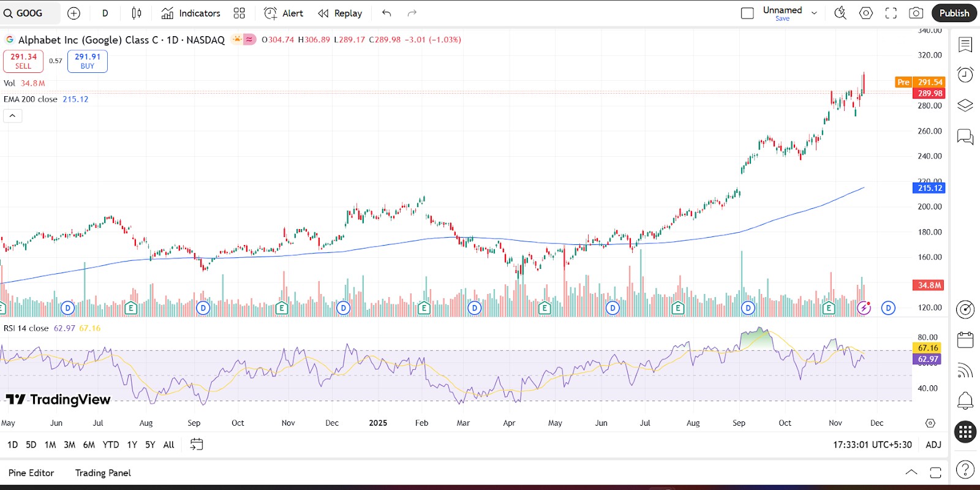The image size is (980, 490).
Task: Click the Publish button
Action: tap(954, 13)
